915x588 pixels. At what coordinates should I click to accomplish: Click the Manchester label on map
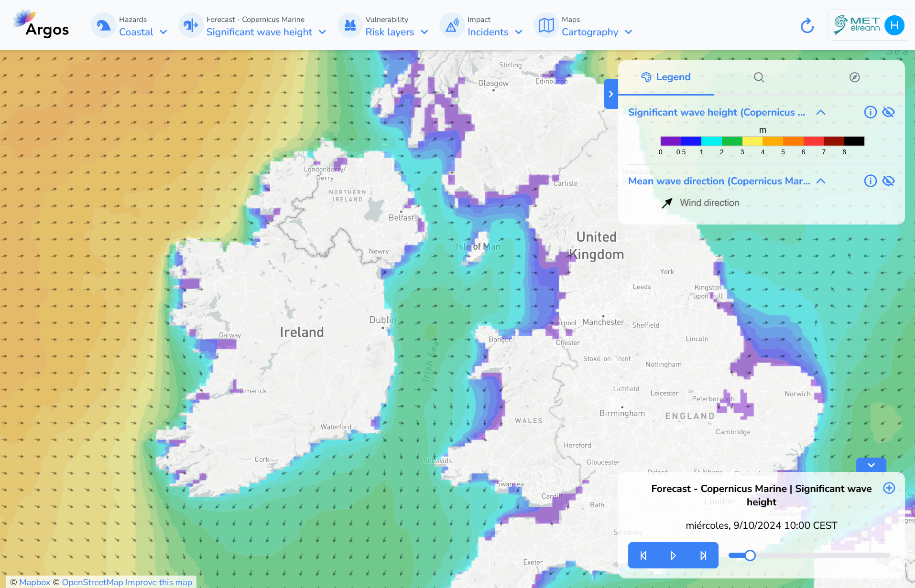click(x=603, y=322)
